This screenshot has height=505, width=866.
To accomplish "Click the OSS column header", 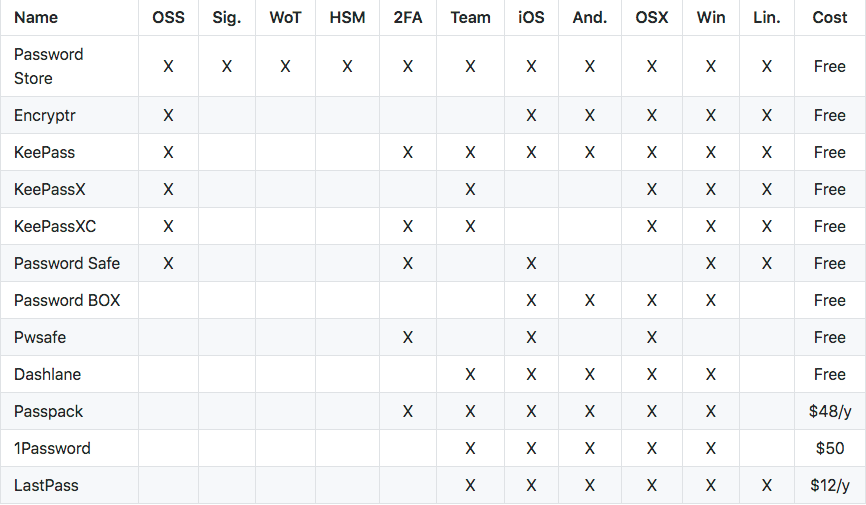I will coord(168,18).
